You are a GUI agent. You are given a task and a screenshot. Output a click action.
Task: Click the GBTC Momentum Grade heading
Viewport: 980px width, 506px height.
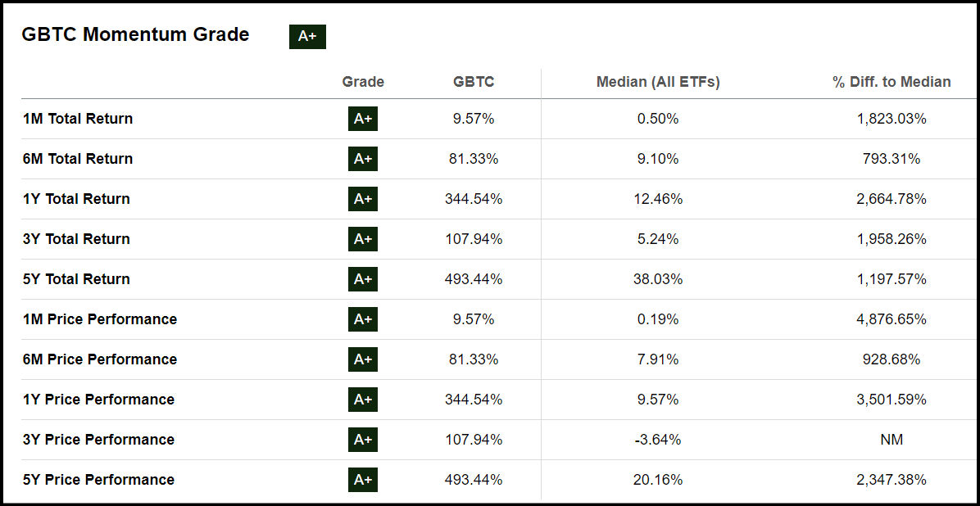(135, 34)
